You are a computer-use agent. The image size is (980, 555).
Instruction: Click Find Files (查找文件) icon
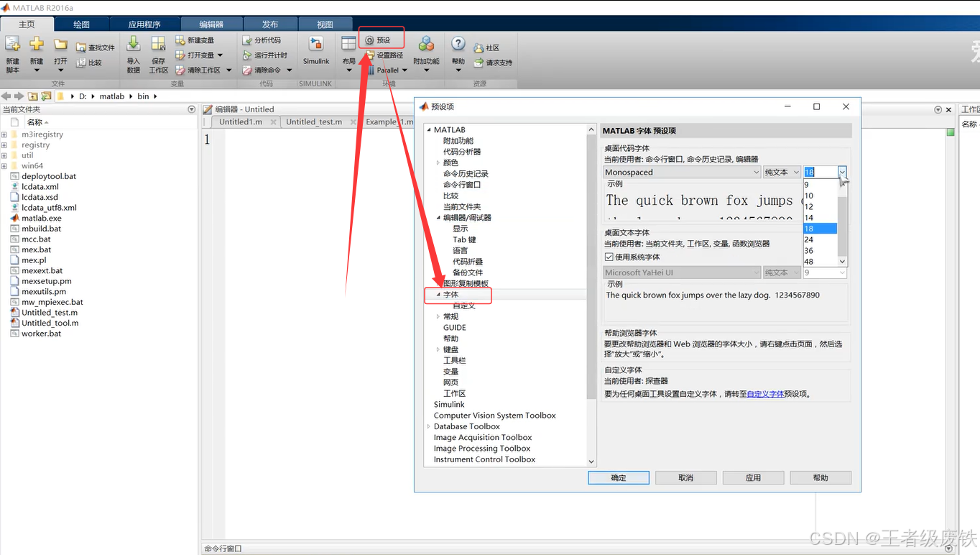81,47
